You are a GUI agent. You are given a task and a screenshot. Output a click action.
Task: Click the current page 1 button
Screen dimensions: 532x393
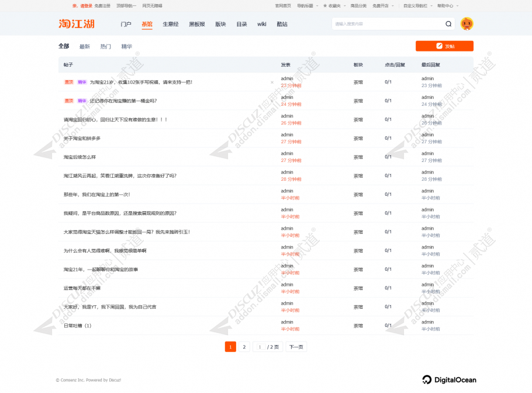click(x=230, y=347)
